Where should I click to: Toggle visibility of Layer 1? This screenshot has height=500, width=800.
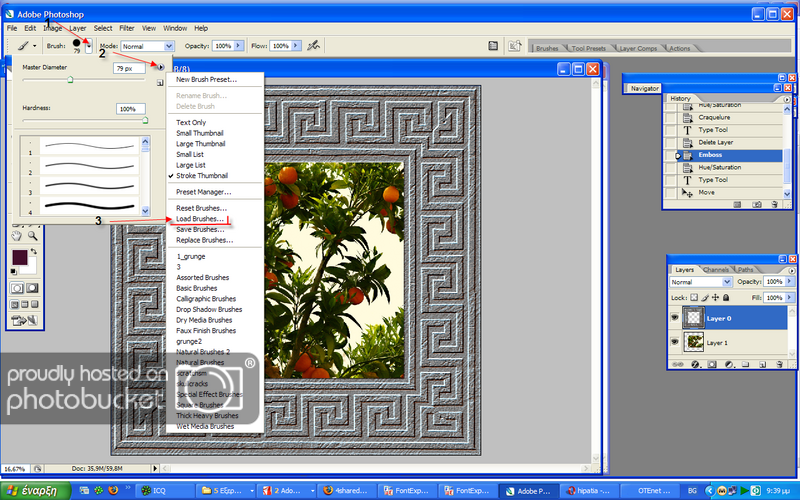pos(674,342)
